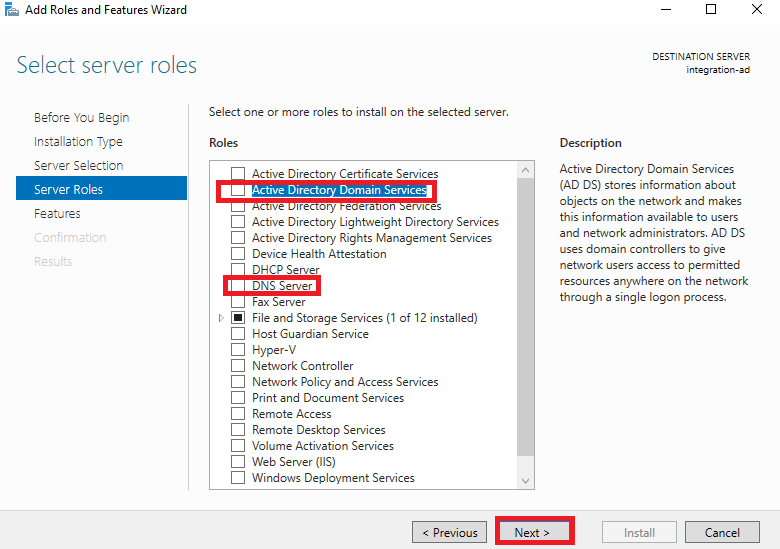Cancel the wizard

pos(722,533)
